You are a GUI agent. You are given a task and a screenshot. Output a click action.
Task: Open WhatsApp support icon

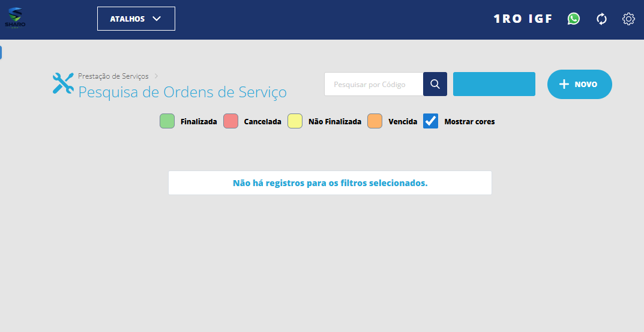coord(573,19)
